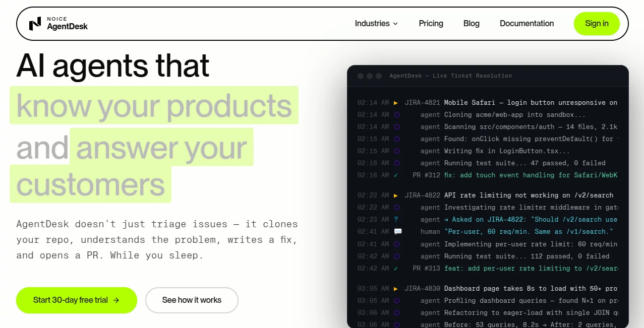The image size is (644, 328).
Task: Click hexagon icon on Investigating rate limiter row
Action: click(x=396, y=208)
